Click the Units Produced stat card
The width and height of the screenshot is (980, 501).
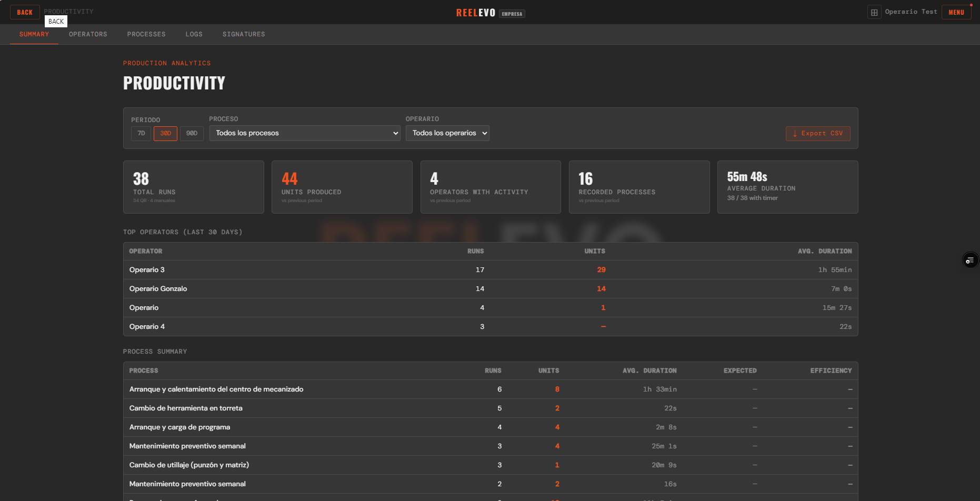[342, 187]
